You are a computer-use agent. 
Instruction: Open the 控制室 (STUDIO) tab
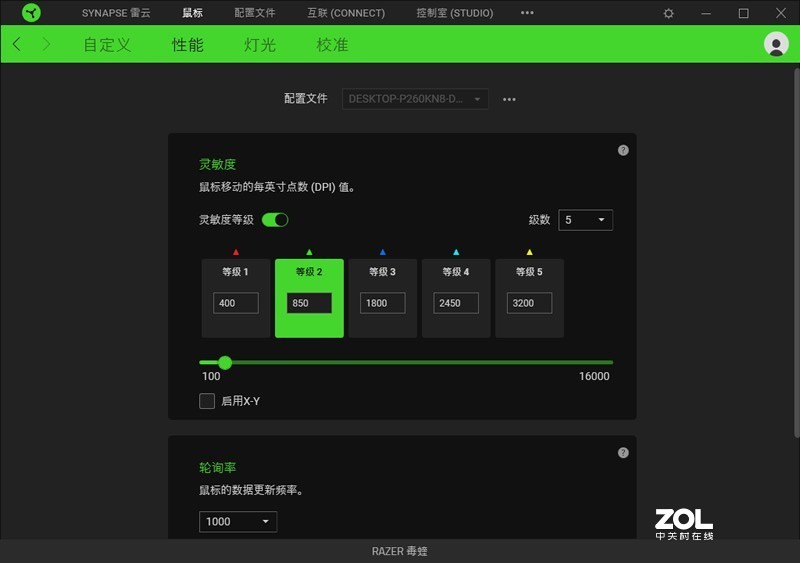tap(455, 13)
